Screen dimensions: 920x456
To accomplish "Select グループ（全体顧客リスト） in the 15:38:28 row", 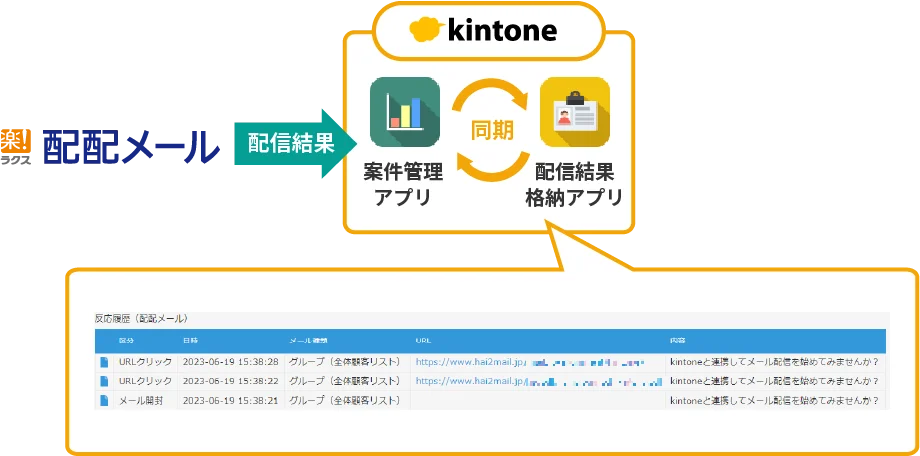I will coord(345,362).
